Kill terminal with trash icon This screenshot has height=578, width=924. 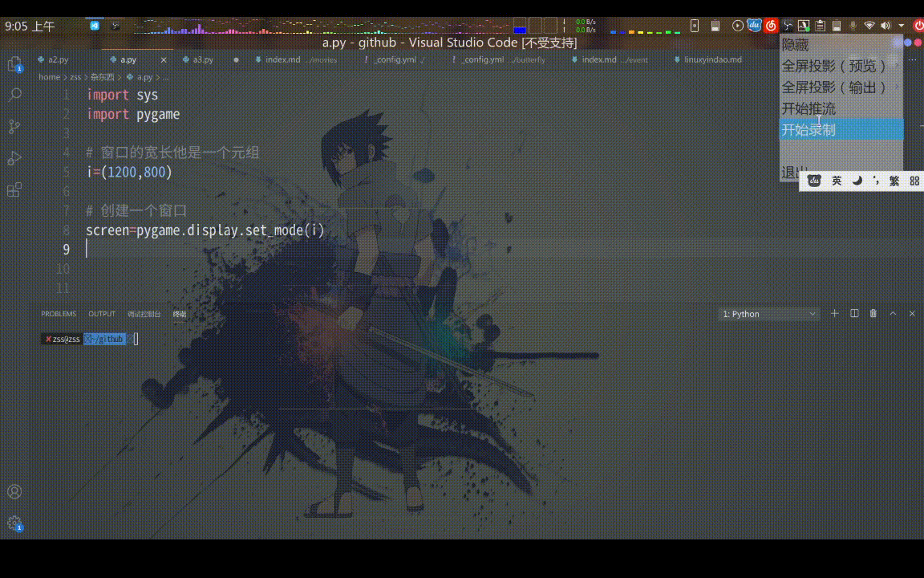tap(873, 313)
